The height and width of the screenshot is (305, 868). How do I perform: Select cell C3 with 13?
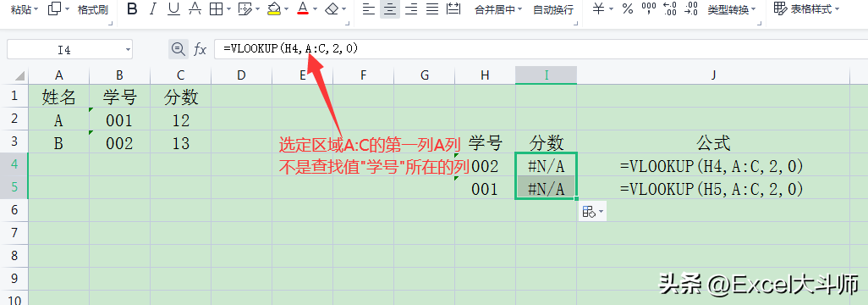point(180,142)
